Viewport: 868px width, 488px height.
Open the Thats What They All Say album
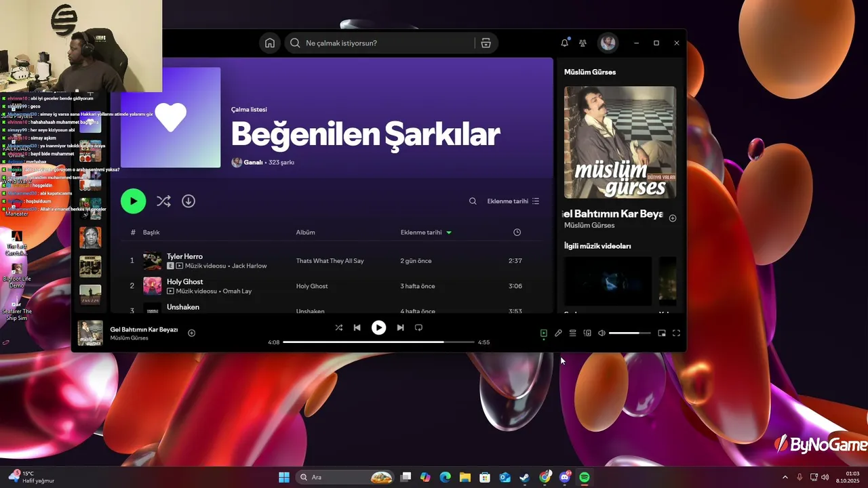(x=330, y=261)
